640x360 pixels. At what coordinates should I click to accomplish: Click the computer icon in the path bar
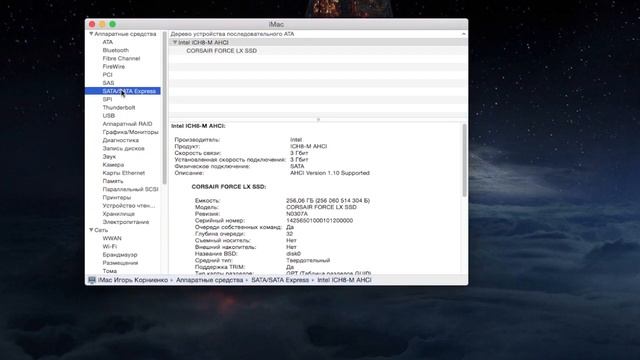coord(92,280)
